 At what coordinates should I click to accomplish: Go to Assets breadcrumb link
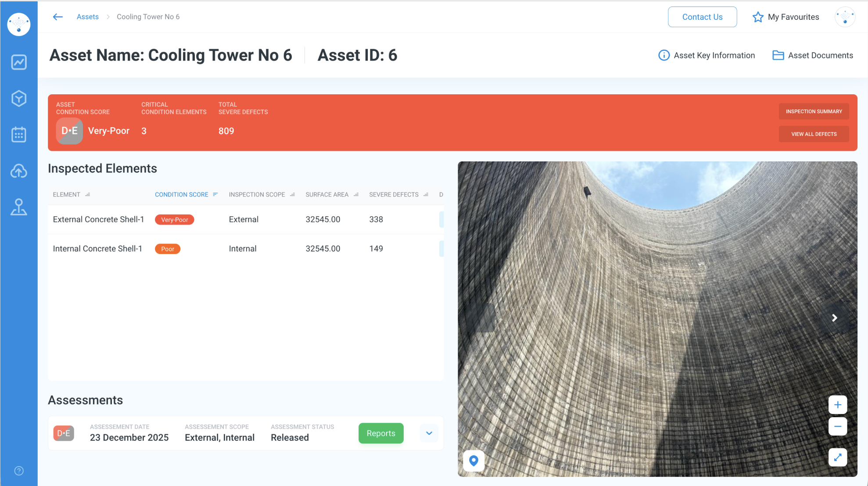(87, 17)
